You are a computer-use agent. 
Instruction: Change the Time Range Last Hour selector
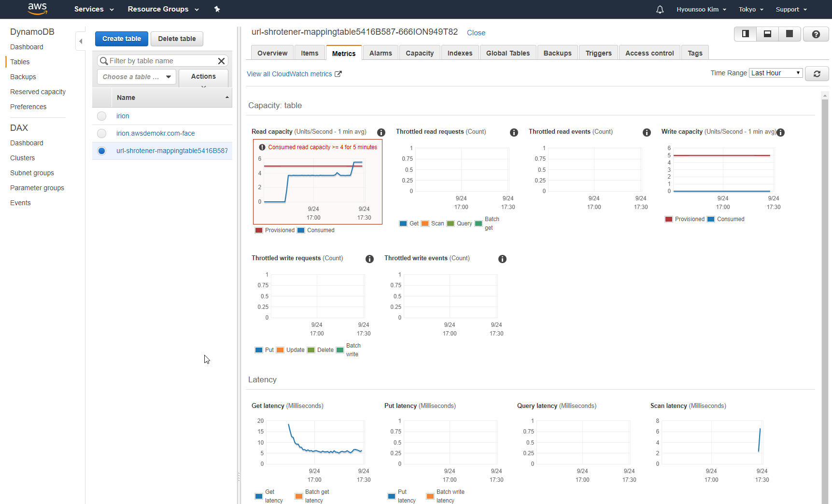[776, 73]
